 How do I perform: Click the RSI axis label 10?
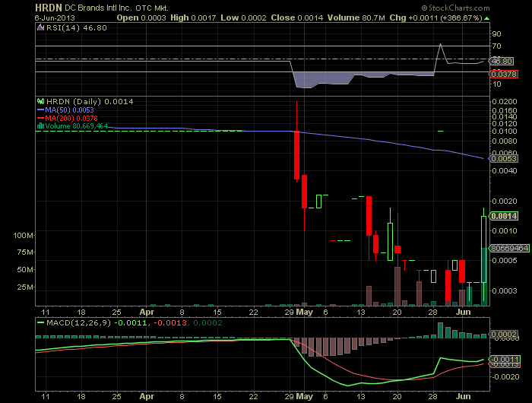click(496, 84)
